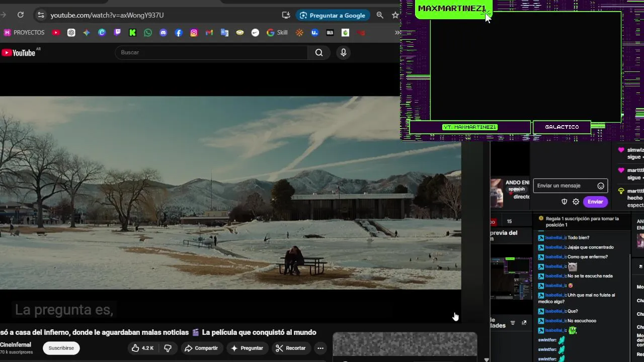Open the blue 'u.' bookmark icon
The image size is (644, 362).
315,33
